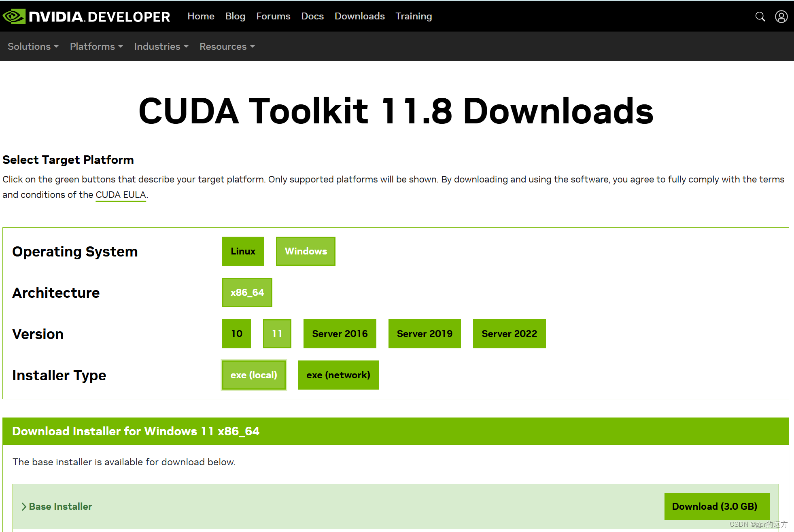Open the CUDA EULA link

[x=121, y=195]
